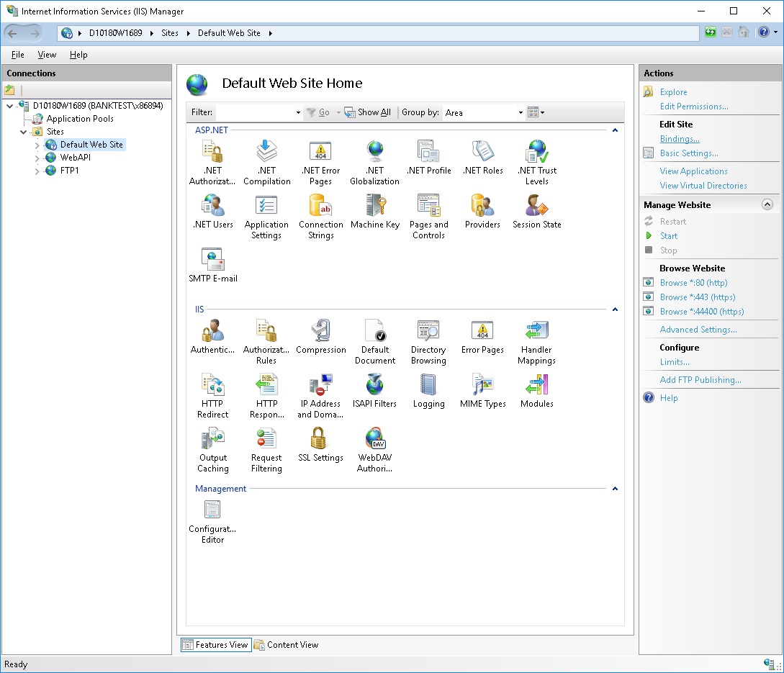Expand the WebAPI site node
The height and width of the screenshot is (673, 784).
(x=37, y=158)
